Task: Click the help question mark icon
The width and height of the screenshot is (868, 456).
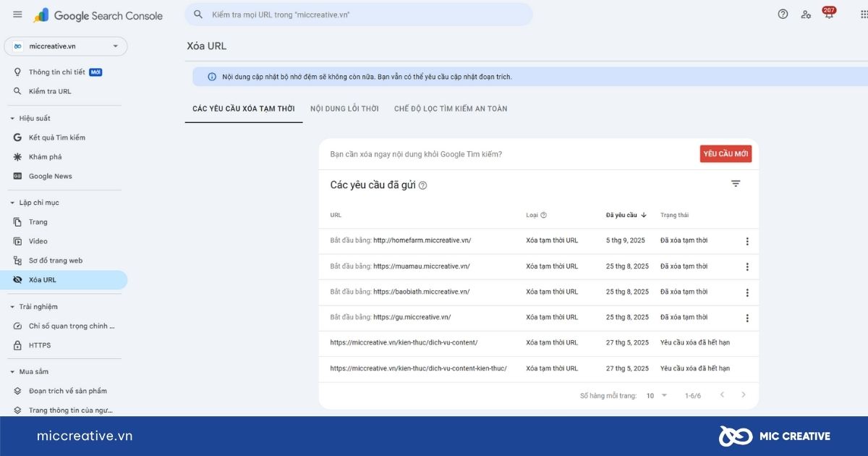Action: coord(783,14)
